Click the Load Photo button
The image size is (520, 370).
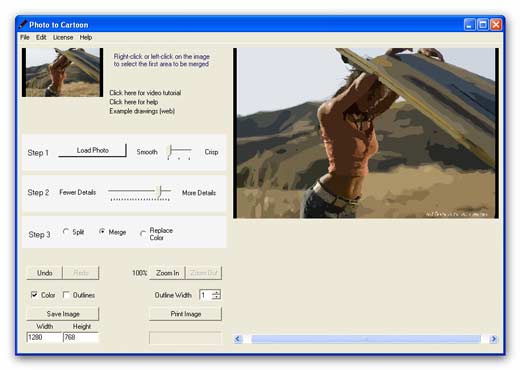93,150
